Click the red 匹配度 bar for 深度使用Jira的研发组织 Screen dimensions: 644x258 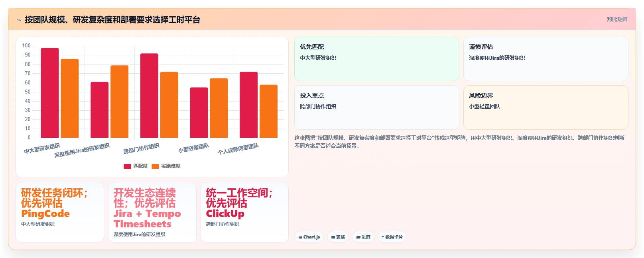click(x=99, y=110)
